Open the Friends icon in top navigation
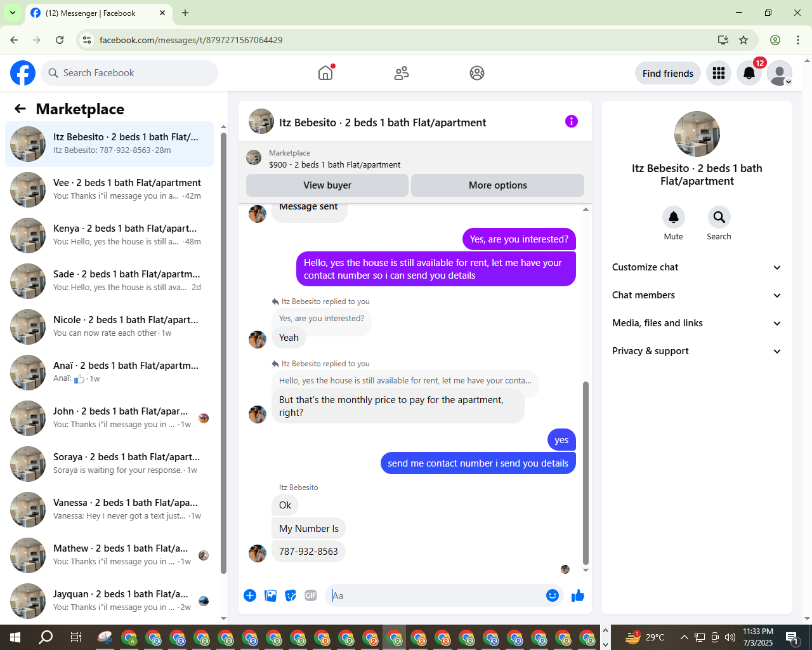Viewport: 812px width, 650px height. [x=402, y=73]
